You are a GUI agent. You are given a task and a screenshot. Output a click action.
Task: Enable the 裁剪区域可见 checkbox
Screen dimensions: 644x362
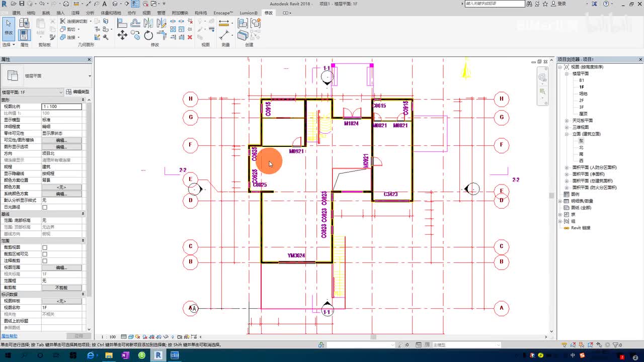45,254
